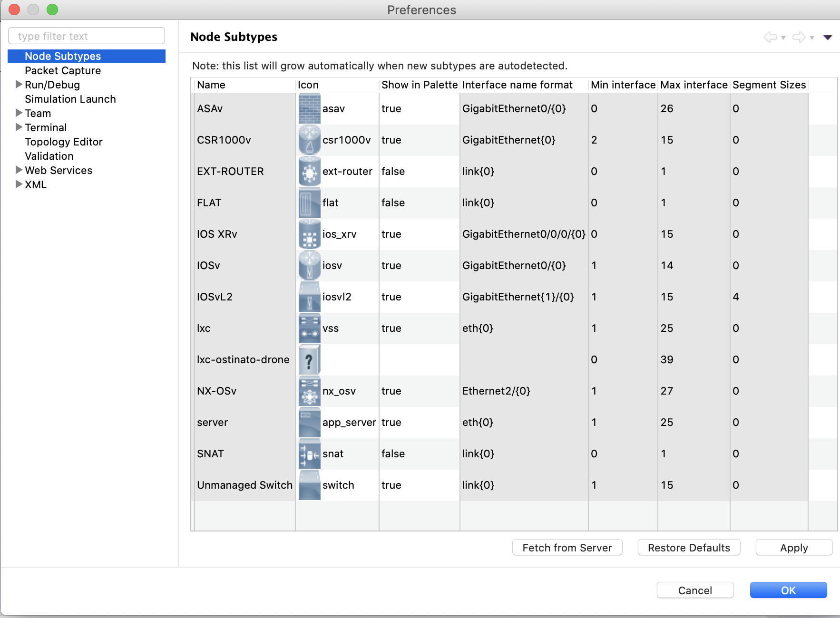
Task: Toggle Show in Palette value for EXT-ROUTER
Action: 393,172
